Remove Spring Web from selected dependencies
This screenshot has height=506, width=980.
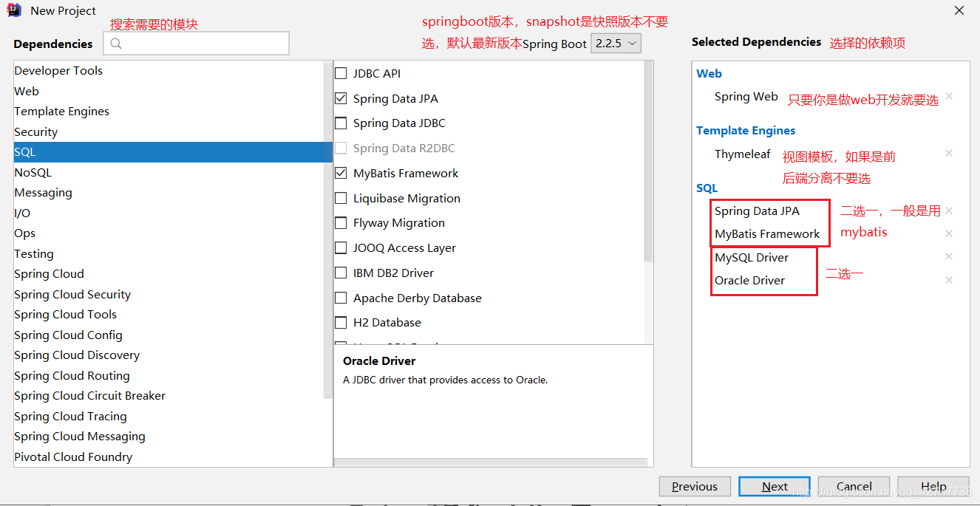949,96
